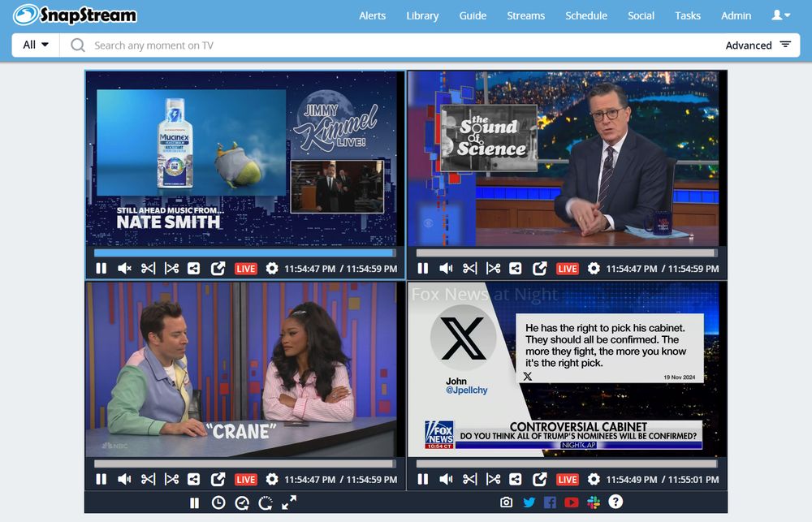The width and height of the screenshot is (812, 522).
Task: Enter fullscreen with the expand arrows icon
Action: 289,503
